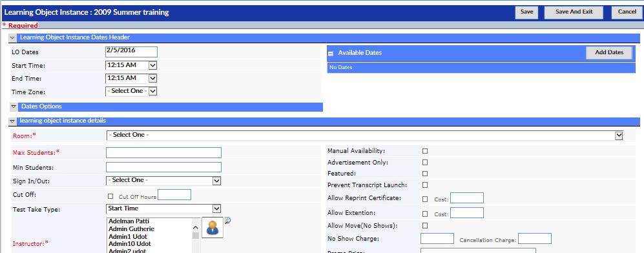
Task: Click the Cancel button
Action: coord(627,12)
